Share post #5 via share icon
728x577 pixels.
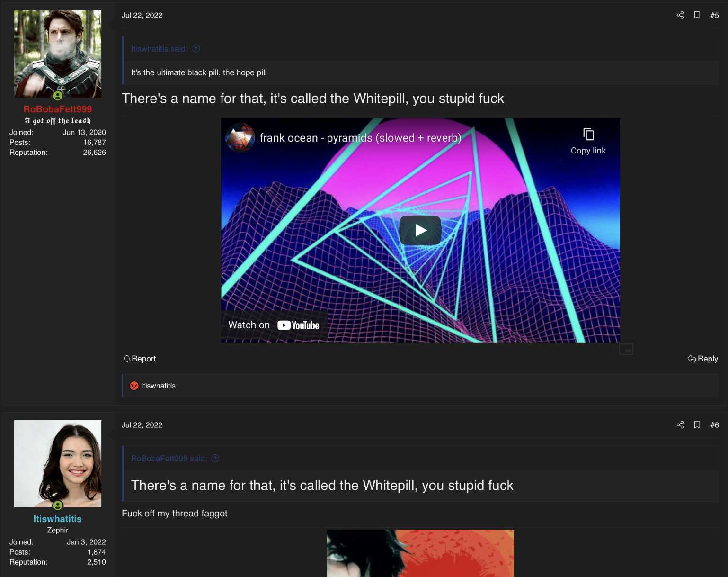point(680,15)
